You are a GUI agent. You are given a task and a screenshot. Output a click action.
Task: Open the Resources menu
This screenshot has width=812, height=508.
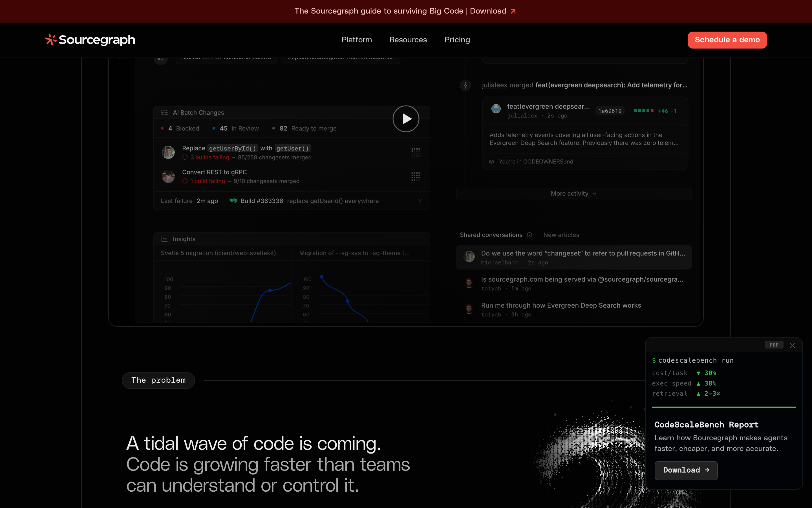point(408,40)
